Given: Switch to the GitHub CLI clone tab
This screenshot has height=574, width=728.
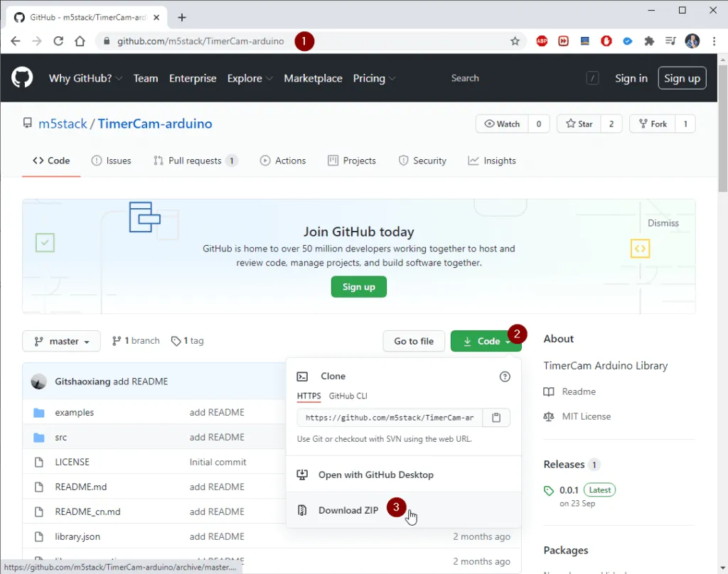Looking at the screenshot, I should pos(348,396).
